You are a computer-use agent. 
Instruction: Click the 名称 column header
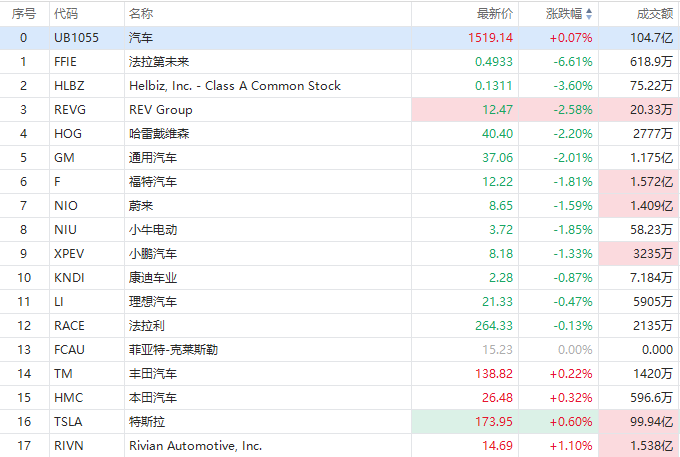click(141, 14)
